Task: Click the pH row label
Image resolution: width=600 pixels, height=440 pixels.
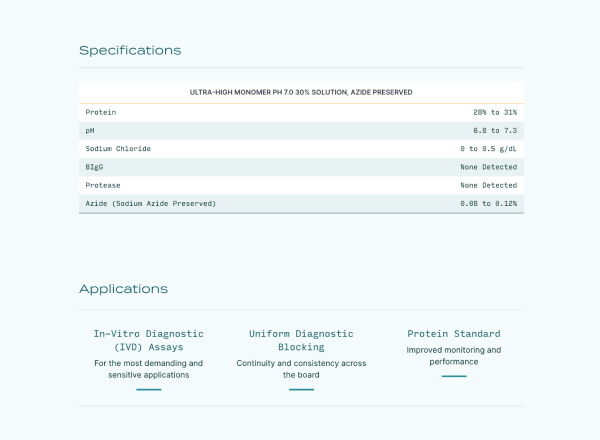Action: coord(91,130)
